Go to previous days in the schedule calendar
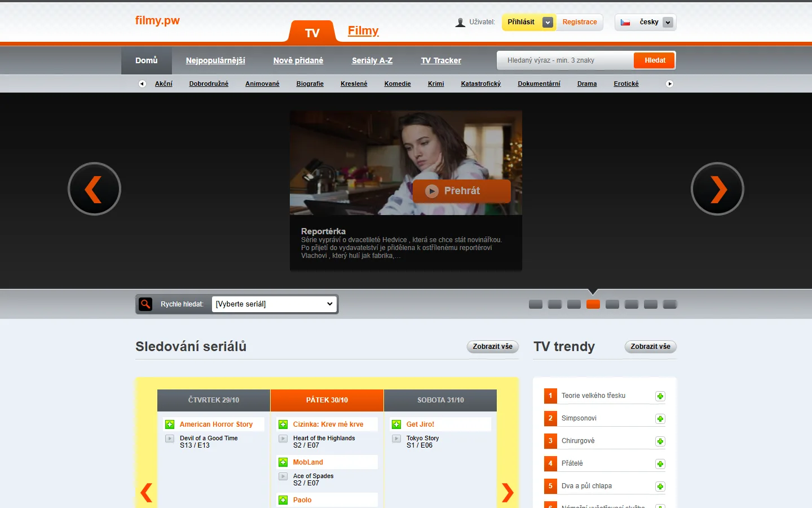Viewport: 812px width, 508px height. point(147,493)
